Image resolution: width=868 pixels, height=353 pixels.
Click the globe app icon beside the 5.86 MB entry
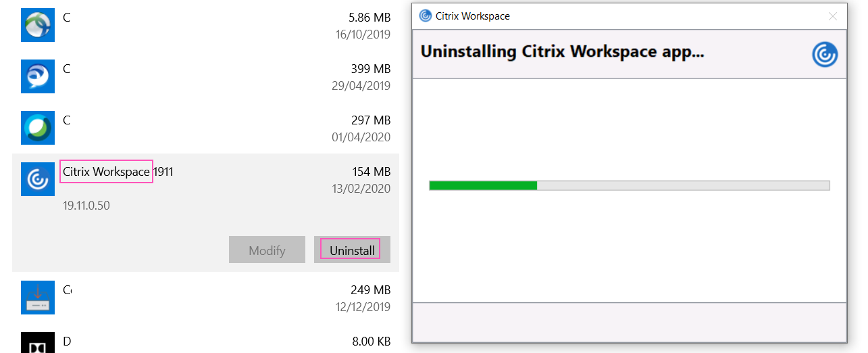[x=38, y=25]
